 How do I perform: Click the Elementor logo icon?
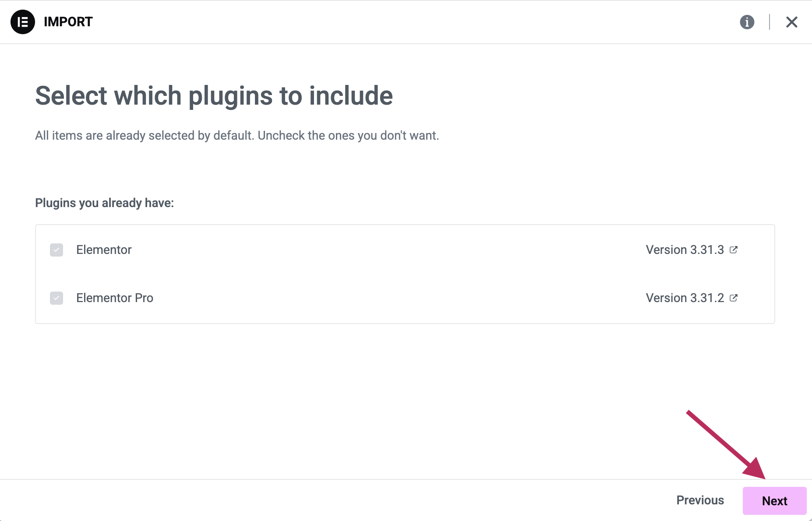coord(23,22)
